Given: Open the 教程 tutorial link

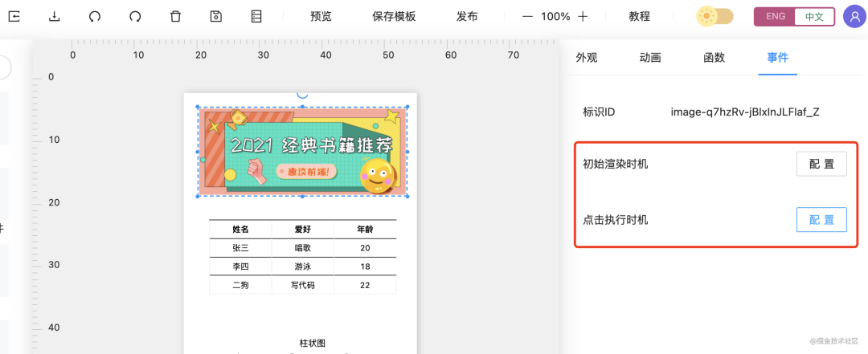Looking at the screenshot, I should (640, 17).
